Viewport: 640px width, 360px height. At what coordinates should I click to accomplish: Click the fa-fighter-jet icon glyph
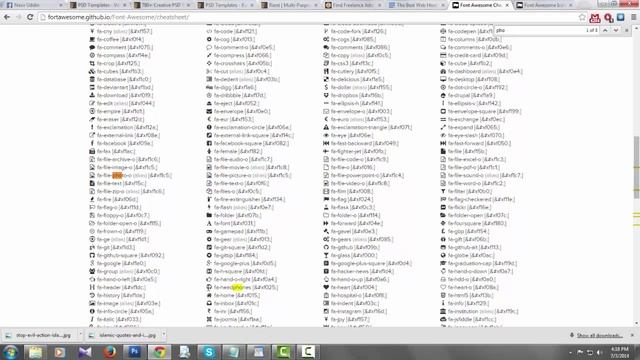[326, 151]
